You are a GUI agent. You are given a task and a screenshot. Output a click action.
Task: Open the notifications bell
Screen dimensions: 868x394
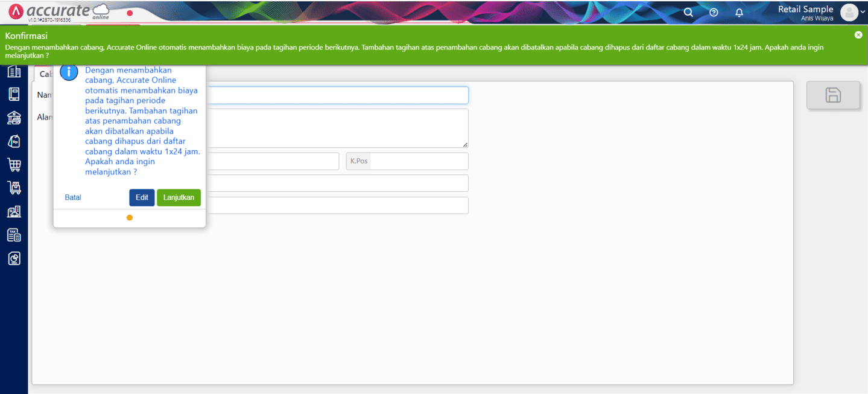pos(739,12)
